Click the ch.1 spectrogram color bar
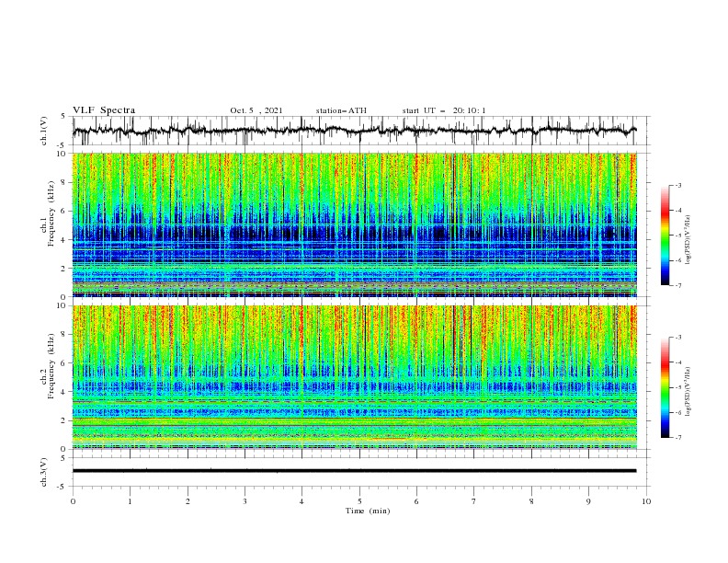 (x=665, y=236)
